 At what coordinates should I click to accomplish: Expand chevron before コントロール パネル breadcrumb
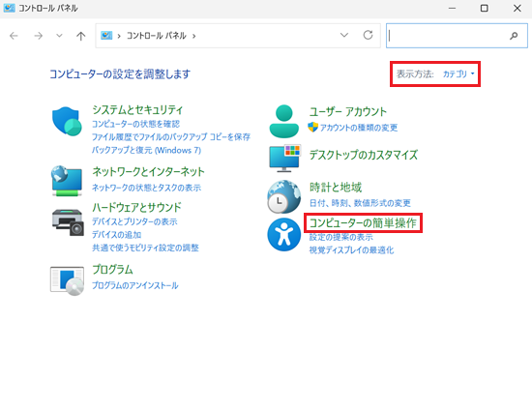click(x=119, y=36)
